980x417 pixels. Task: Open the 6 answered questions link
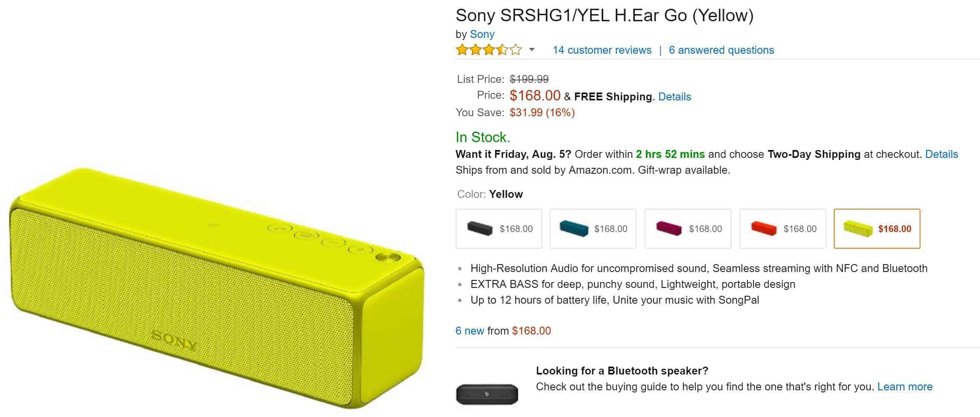tap(721, 50)
